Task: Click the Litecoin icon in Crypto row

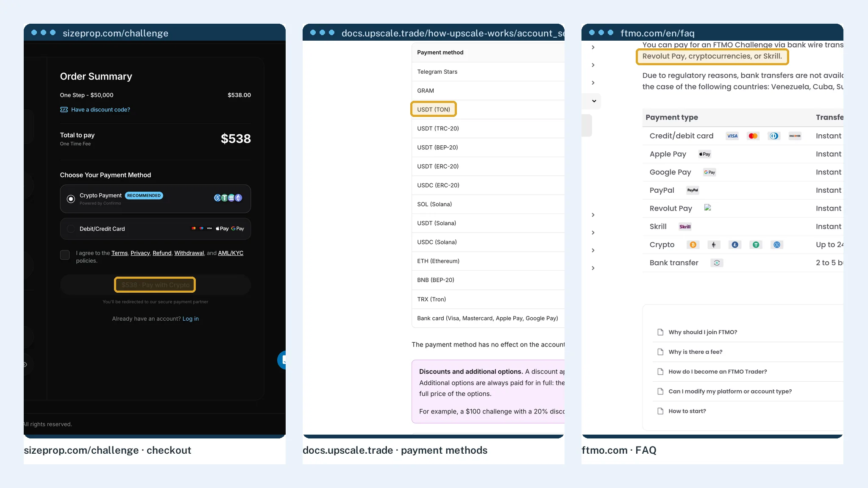Action: pyautogui.click(x=735, y=245)
